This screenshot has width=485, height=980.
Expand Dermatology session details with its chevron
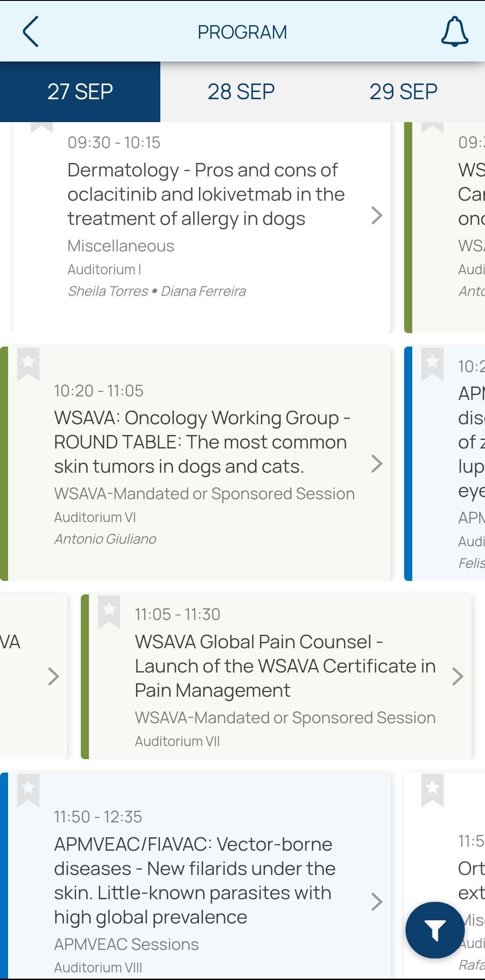[377, 215]
